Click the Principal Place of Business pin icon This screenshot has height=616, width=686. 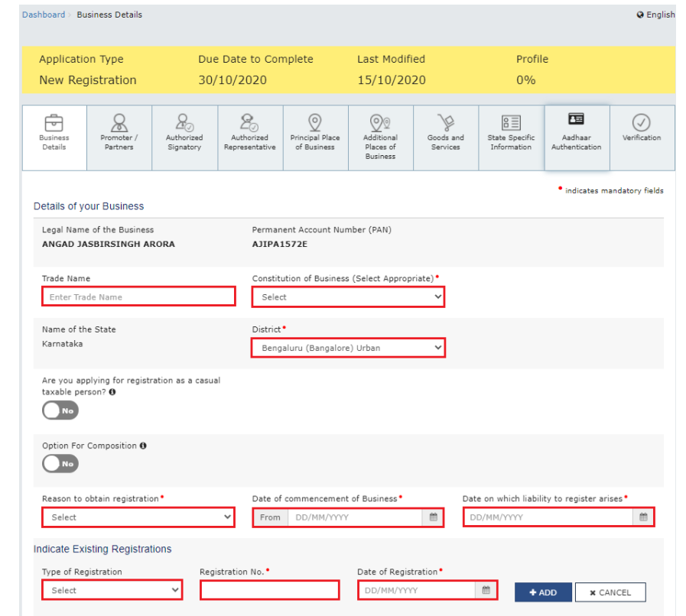[315, 122]
